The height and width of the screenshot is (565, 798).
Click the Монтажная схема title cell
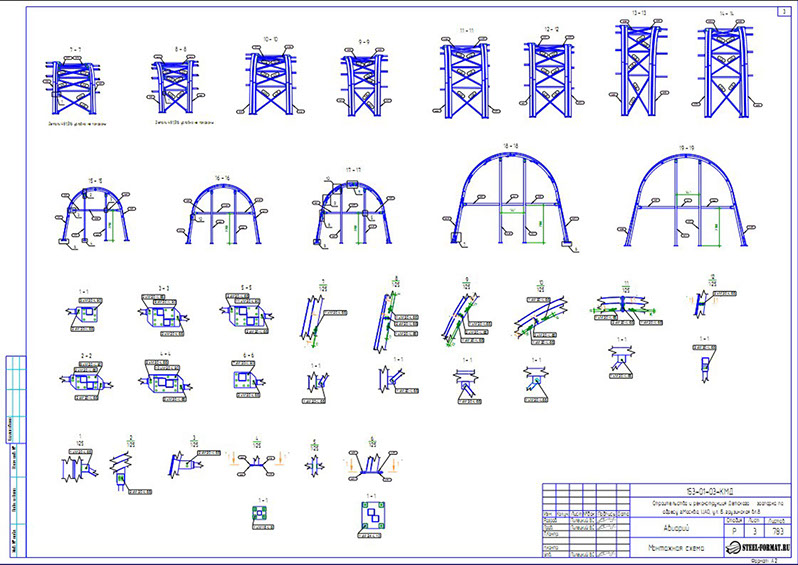(676, 548)
